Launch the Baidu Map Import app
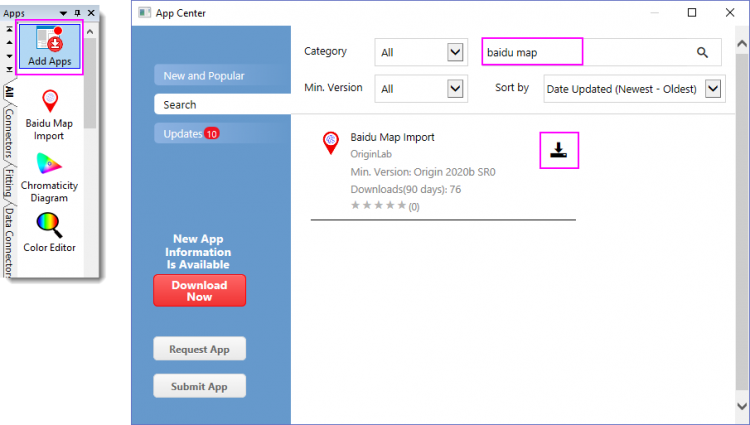This screenshot has height=425, width=750. (49, 115)
